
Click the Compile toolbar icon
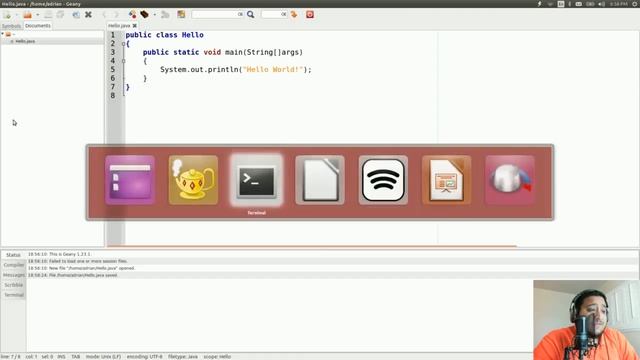132,15
